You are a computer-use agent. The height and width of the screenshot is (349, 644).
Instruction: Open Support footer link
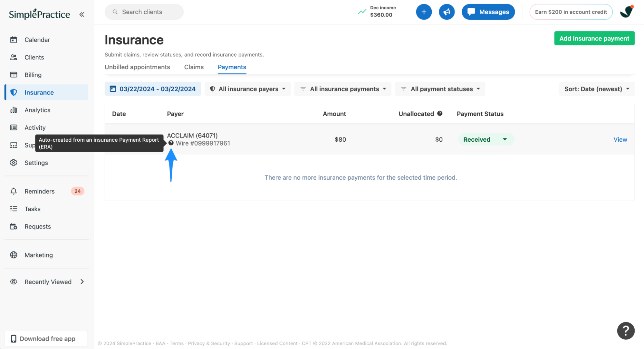(244, 344)
